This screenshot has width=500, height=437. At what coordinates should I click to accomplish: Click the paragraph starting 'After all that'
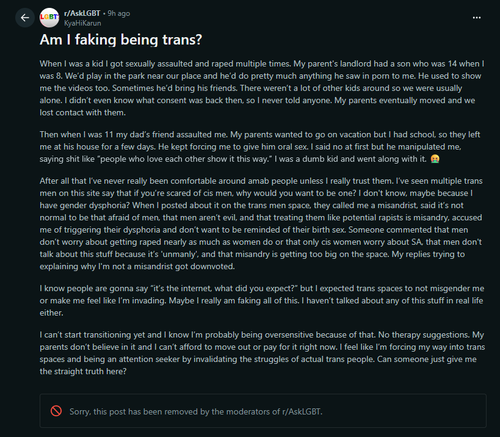pos(261,223)
